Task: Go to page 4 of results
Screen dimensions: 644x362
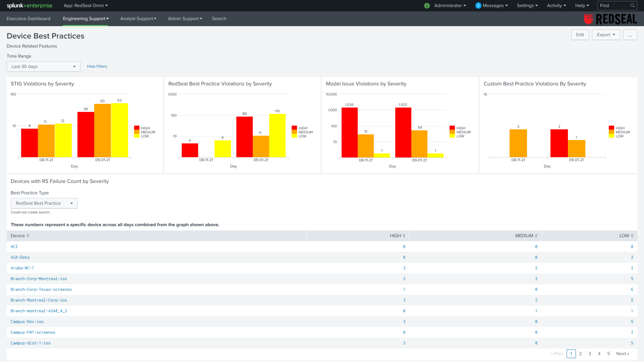Action: pos(599,354)
